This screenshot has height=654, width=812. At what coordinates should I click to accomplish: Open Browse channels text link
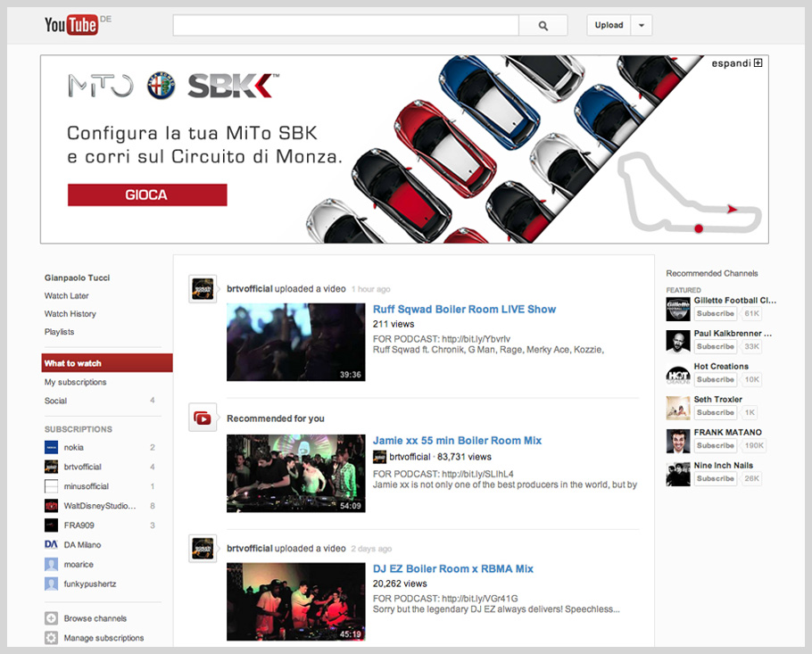(95, 618)
